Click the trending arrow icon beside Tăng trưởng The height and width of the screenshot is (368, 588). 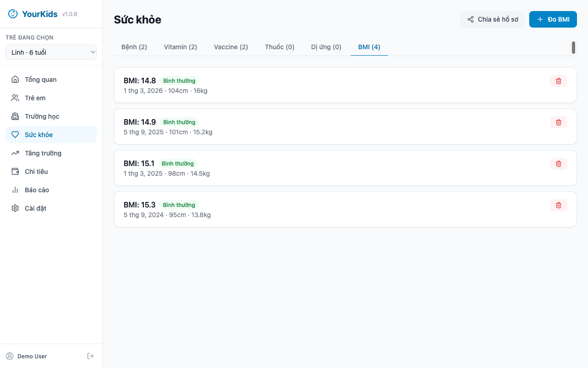tap(15, 153)
